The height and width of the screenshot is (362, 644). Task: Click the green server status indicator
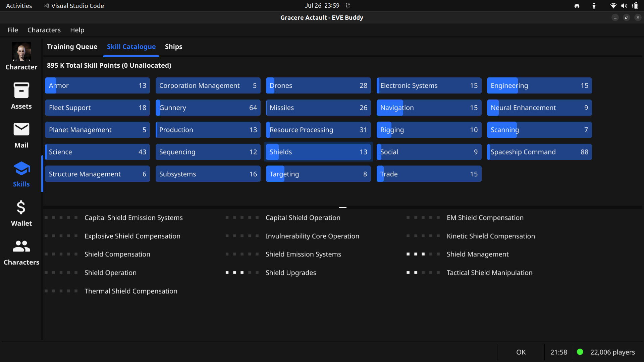pos(580,352)
